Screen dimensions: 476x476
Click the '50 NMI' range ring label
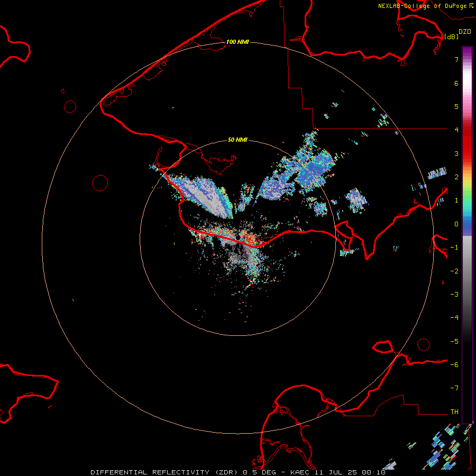click(237, 140)
